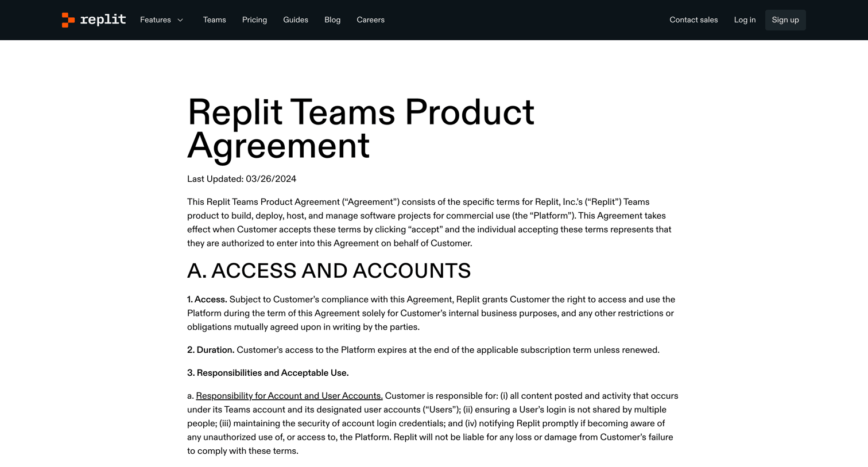This screenshot has height=467, width=868.
Task: Open the Blog link
Action: pos(332,20)
